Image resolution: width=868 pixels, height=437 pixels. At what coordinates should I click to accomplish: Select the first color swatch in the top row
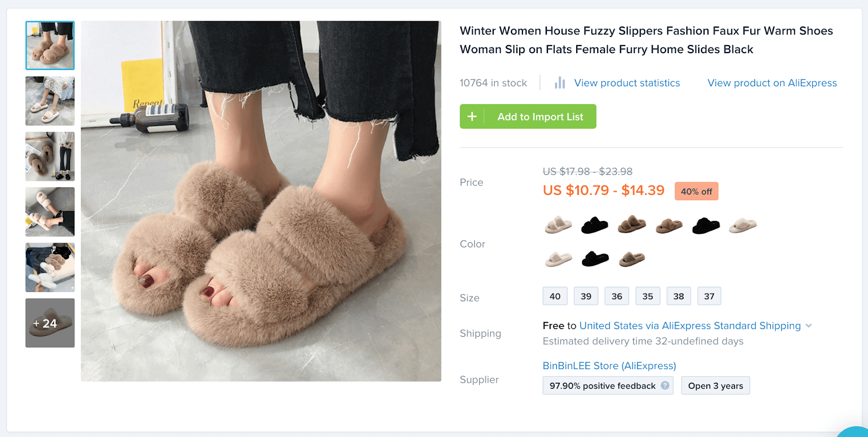coord(558,225)
